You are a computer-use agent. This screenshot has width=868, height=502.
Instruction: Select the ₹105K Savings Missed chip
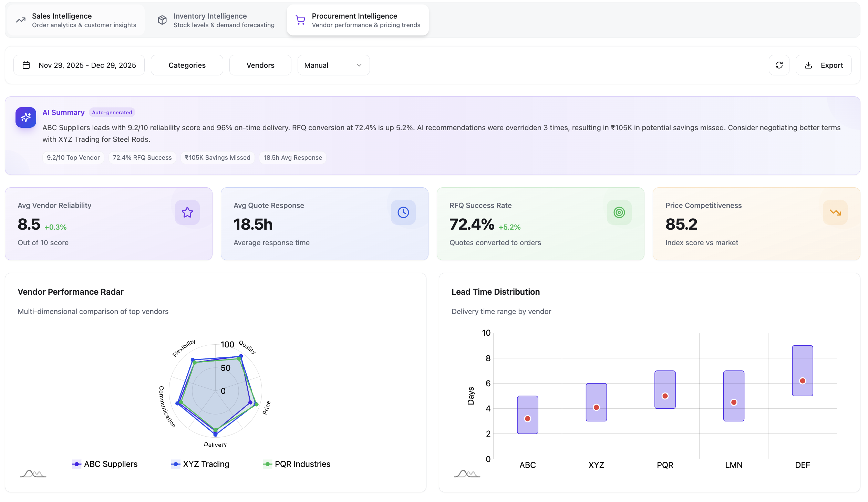coord(218,158)
